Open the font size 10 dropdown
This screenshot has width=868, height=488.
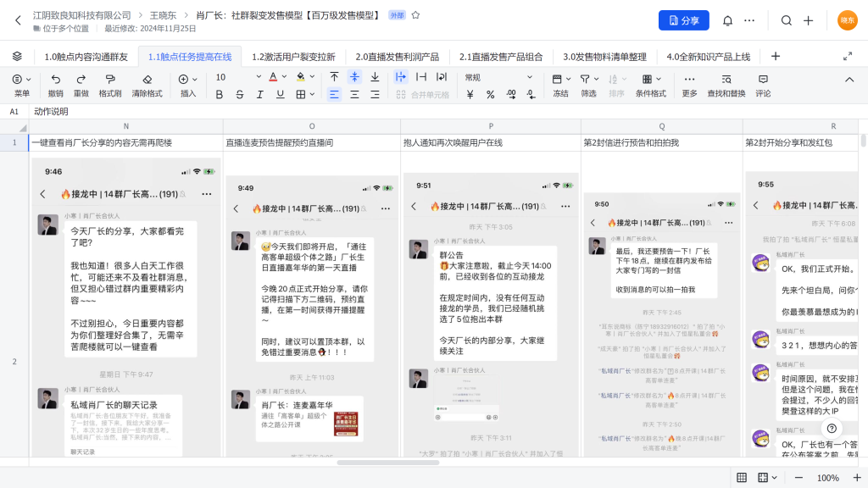tap(238, 77)
